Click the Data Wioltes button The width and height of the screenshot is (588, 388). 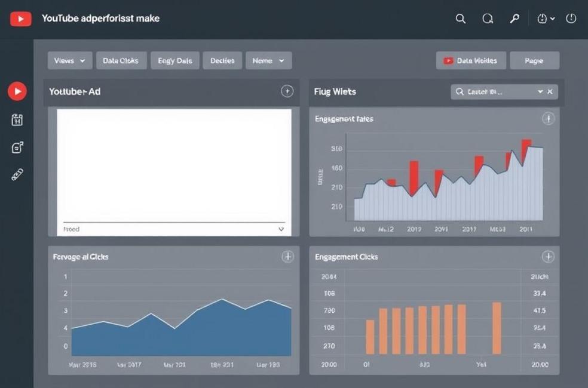coord(471,60)
